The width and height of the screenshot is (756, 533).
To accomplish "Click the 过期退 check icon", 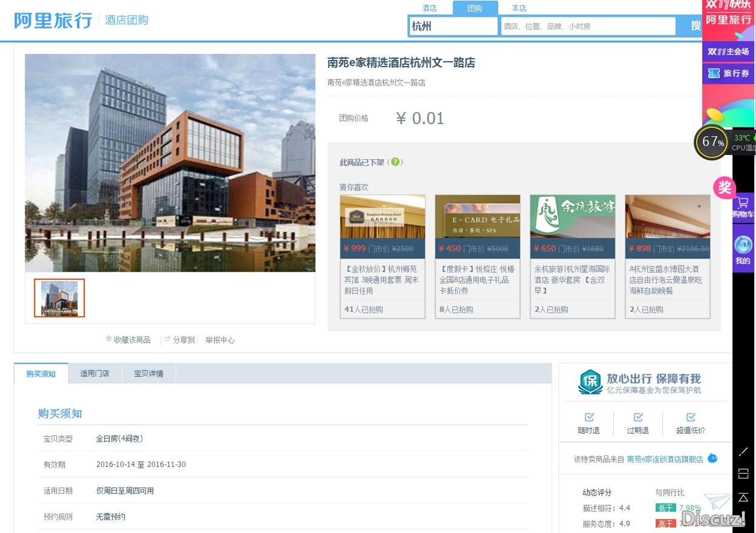I will click(x=638, y=417).
